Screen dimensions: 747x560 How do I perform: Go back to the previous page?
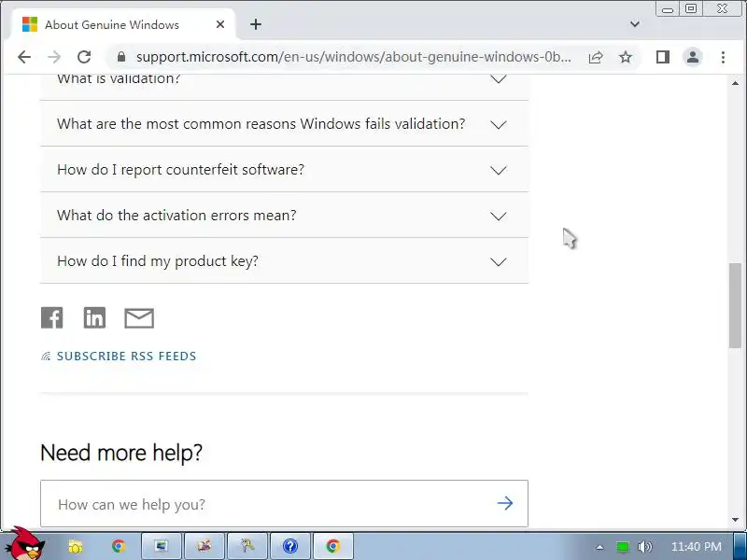coord(24,57)
